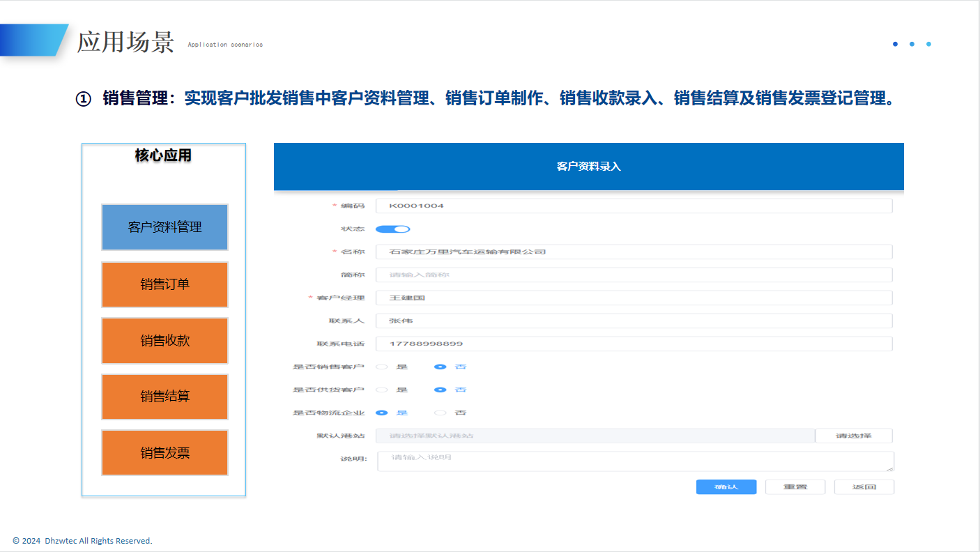Click the 请选择 button for 默认港站

tap(854, 436)
